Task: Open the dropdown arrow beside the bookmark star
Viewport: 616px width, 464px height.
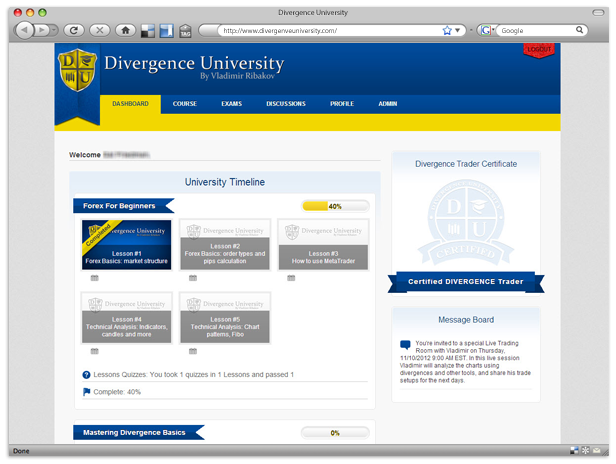Action: tap(458, 30)
